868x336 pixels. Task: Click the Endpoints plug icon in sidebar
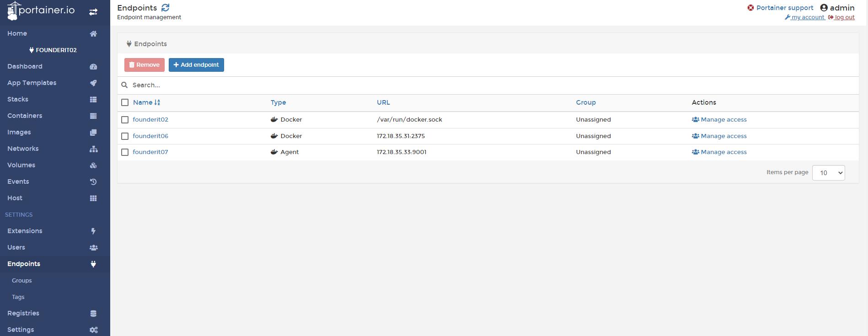[93, 264]
